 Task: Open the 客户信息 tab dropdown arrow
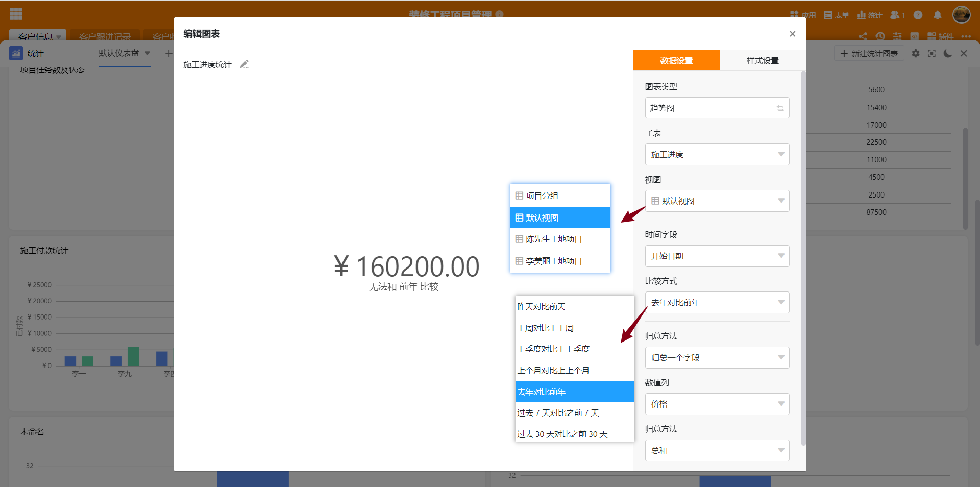point(59,37)
